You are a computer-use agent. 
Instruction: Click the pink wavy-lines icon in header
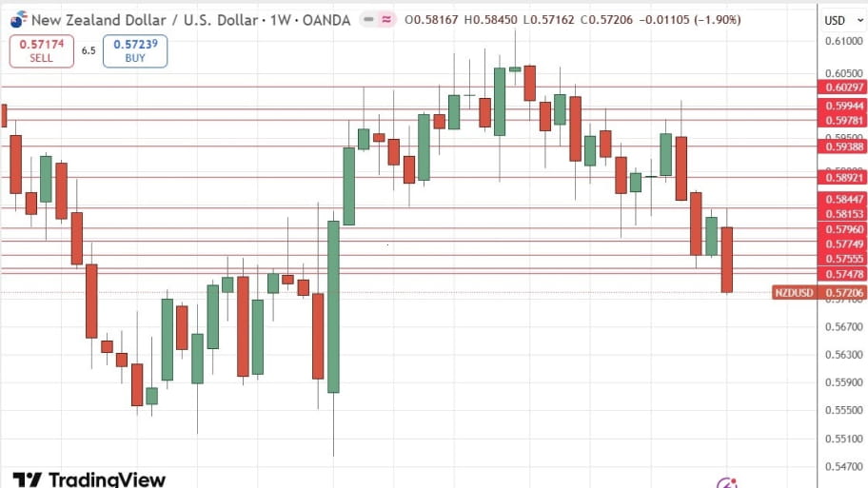(x=387, y=20)
